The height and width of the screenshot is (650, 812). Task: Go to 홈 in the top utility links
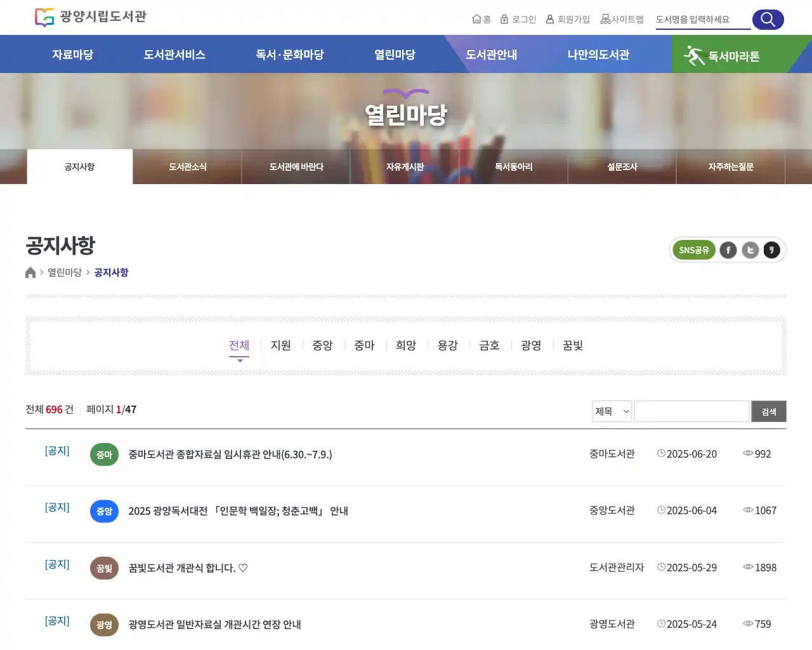(x=481, y=19)
